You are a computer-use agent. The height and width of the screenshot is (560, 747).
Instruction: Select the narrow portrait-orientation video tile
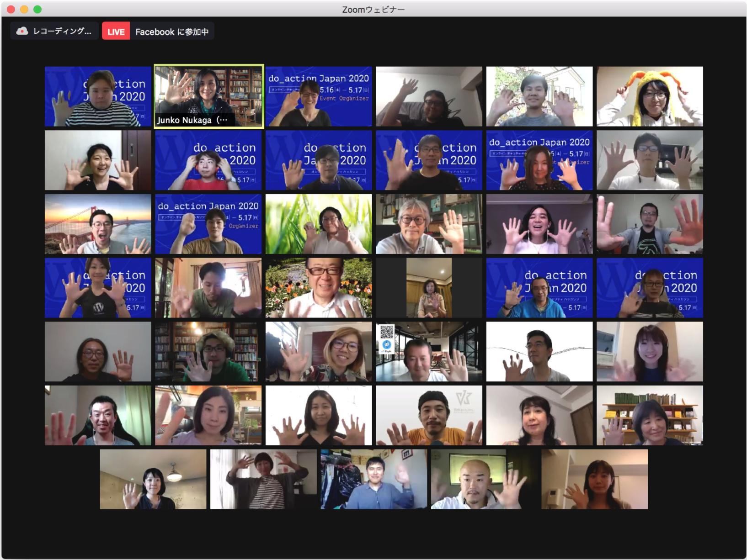point(429,288)
